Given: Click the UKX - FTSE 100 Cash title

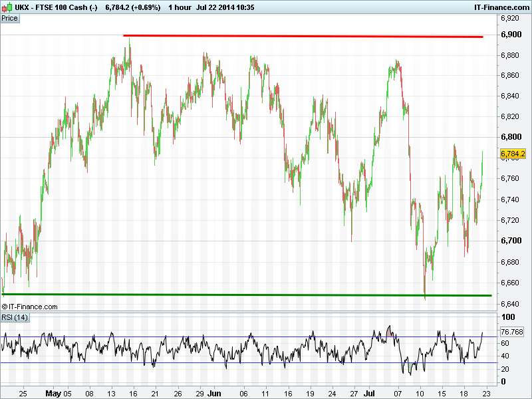Looking at the screenshot, I should coord(56,7).
